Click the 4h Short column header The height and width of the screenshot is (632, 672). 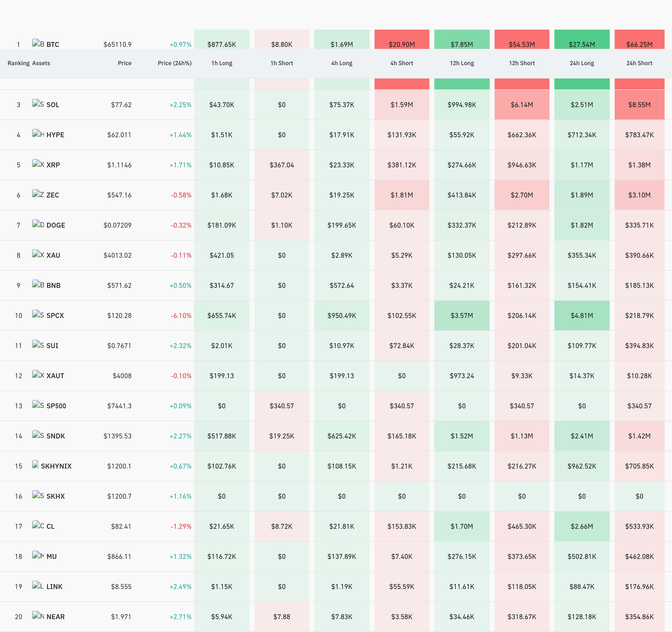pos(401,63)
